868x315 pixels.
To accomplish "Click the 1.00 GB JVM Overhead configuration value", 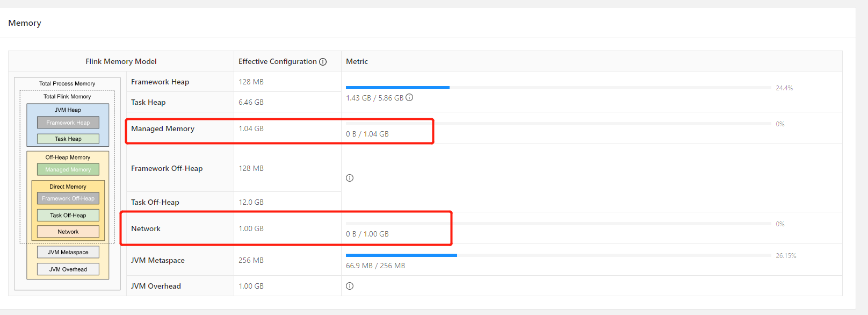I will tap(251, 286).
